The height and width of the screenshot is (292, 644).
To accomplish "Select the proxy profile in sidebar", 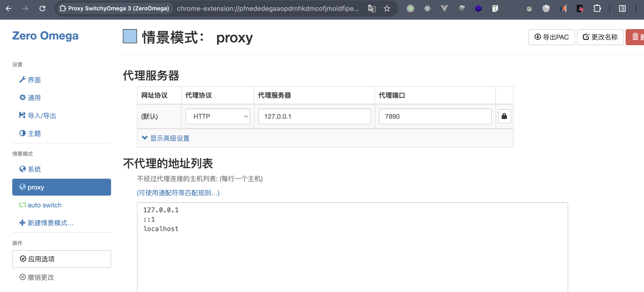I will pyautogui.click(x=61, y=187).
